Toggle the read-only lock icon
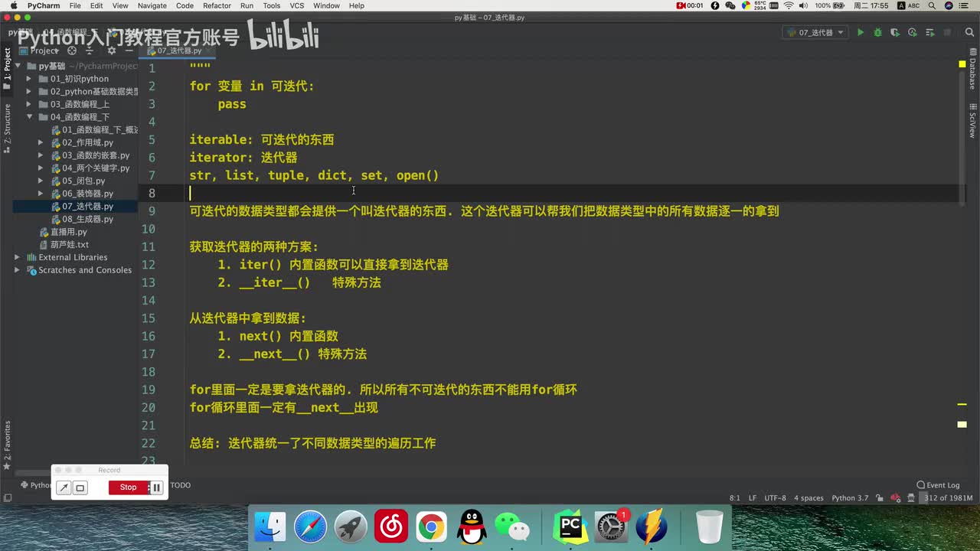980x551 pixels. click(881, 498)
